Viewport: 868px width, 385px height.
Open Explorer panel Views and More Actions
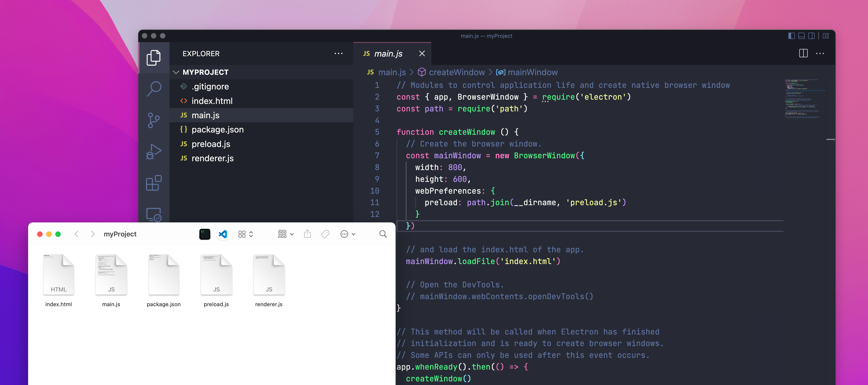[338, 53]
